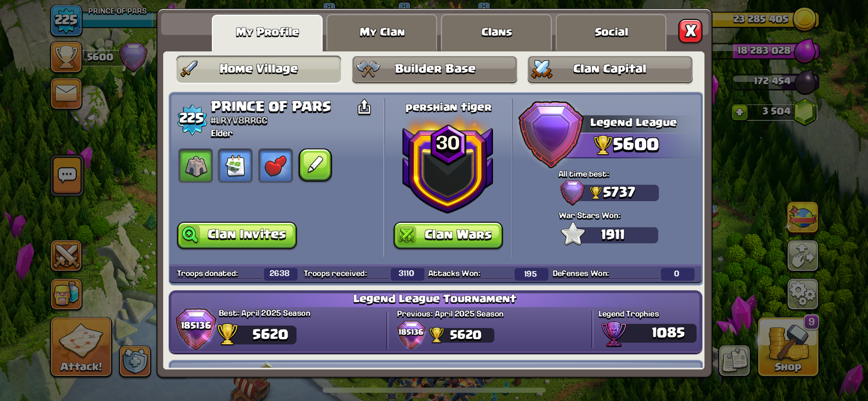Select the Home Village section
The height and width of the screenshot is (401, 868).
258,70
